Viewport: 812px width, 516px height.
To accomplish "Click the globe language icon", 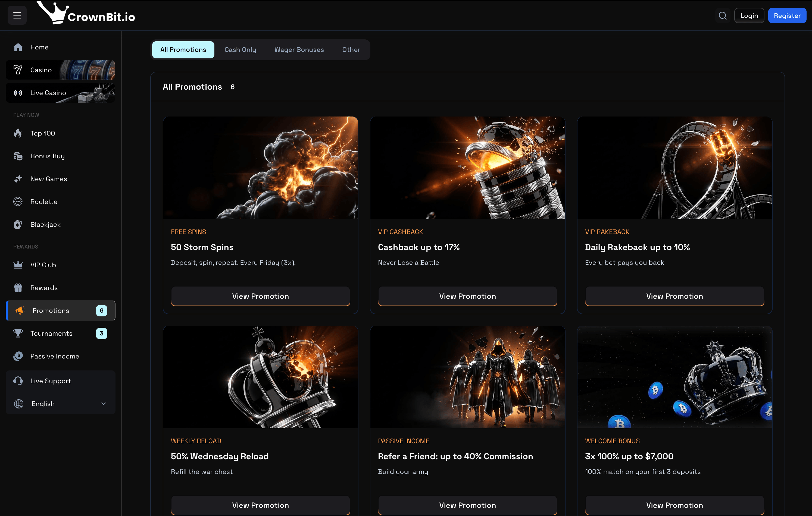I will [18, 404].
